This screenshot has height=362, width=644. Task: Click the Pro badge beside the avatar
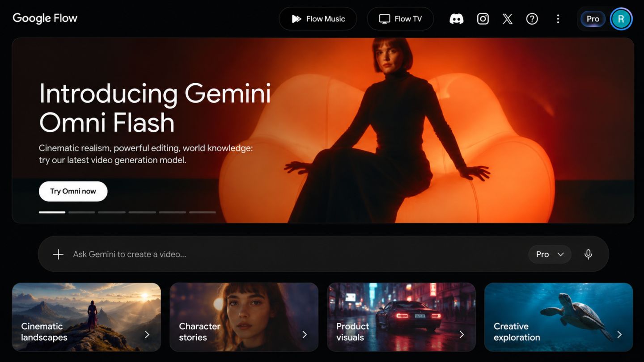click(x=593, y=19)
